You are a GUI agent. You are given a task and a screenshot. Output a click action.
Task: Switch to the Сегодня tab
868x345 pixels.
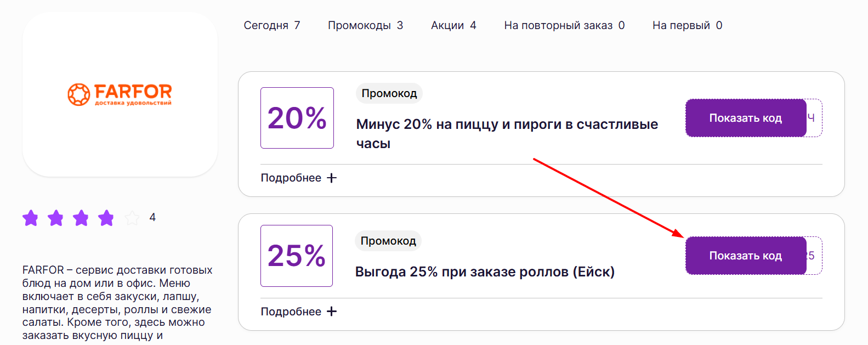(x=271, y=25)
